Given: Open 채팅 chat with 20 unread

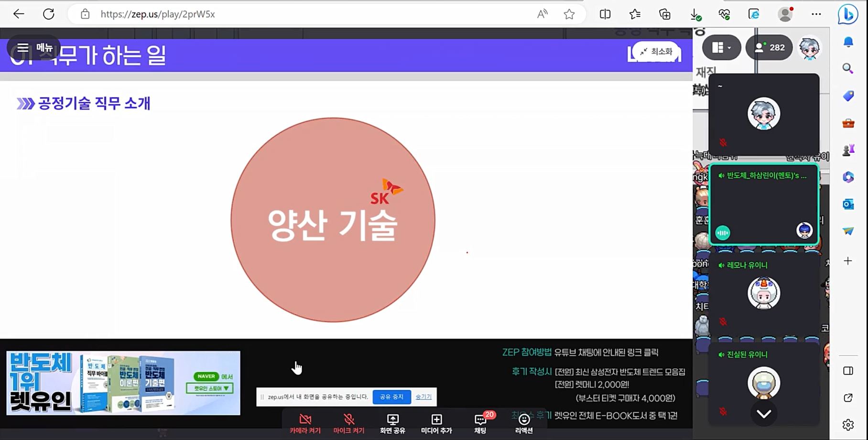Looking at the screenshot, I should [480, 423].
